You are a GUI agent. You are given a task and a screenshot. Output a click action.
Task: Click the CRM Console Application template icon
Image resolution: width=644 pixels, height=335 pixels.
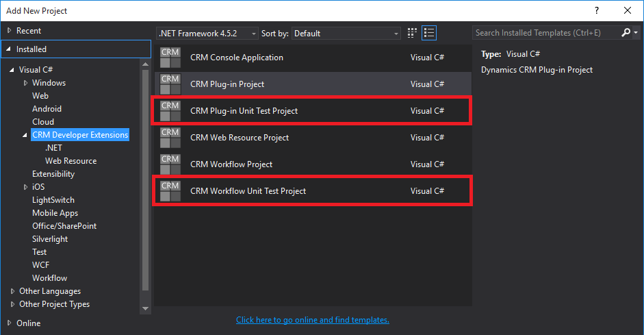pyautogui.click(x=170, y=58)
